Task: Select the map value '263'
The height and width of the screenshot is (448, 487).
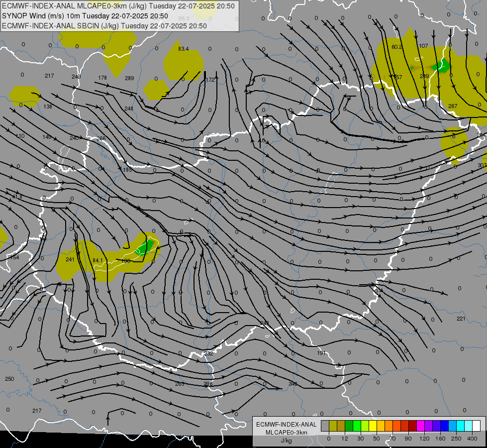Action: [x=180, y=384]
